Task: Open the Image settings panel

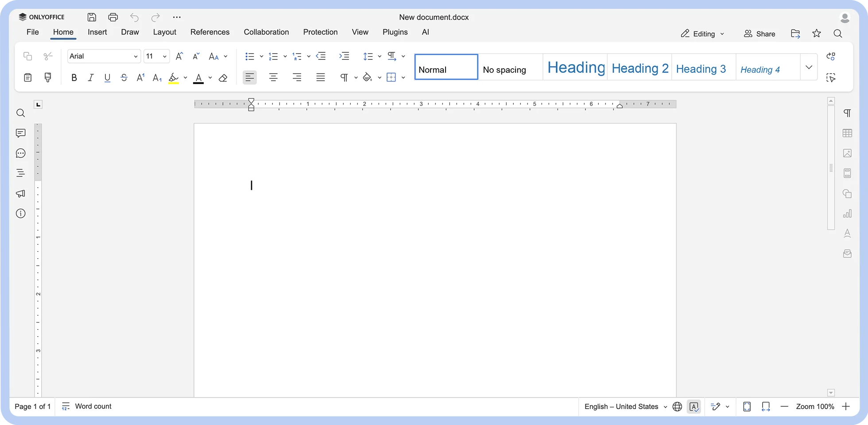Action: click(847, 153)
